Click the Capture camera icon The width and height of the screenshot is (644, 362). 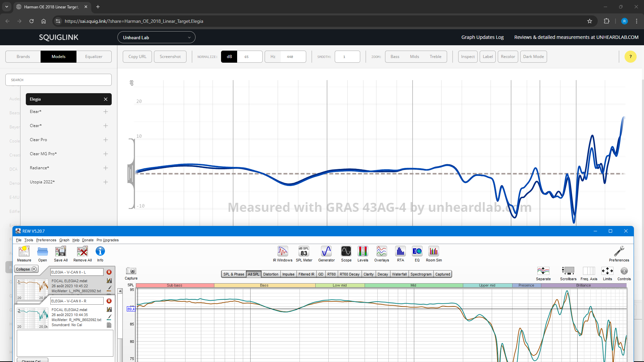pyautogui.click(x=131, y=271)
